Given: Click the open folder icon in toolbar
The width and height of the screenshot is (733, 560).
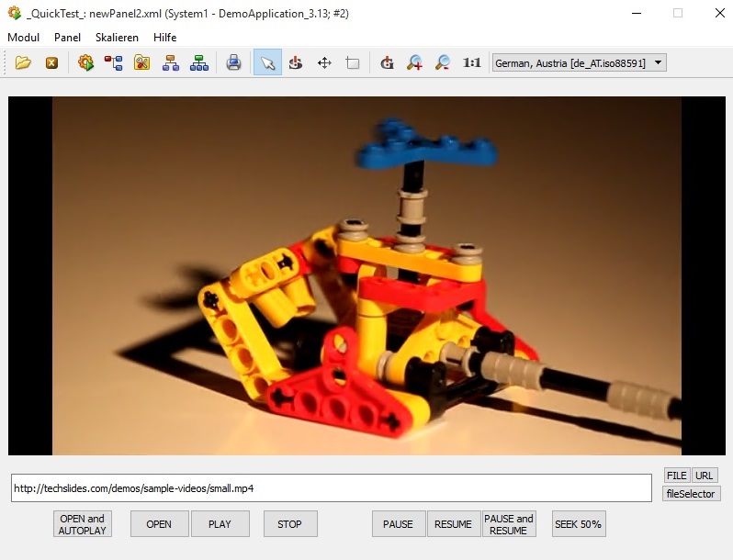Looking at the screenshot, I should coord(23,63).
